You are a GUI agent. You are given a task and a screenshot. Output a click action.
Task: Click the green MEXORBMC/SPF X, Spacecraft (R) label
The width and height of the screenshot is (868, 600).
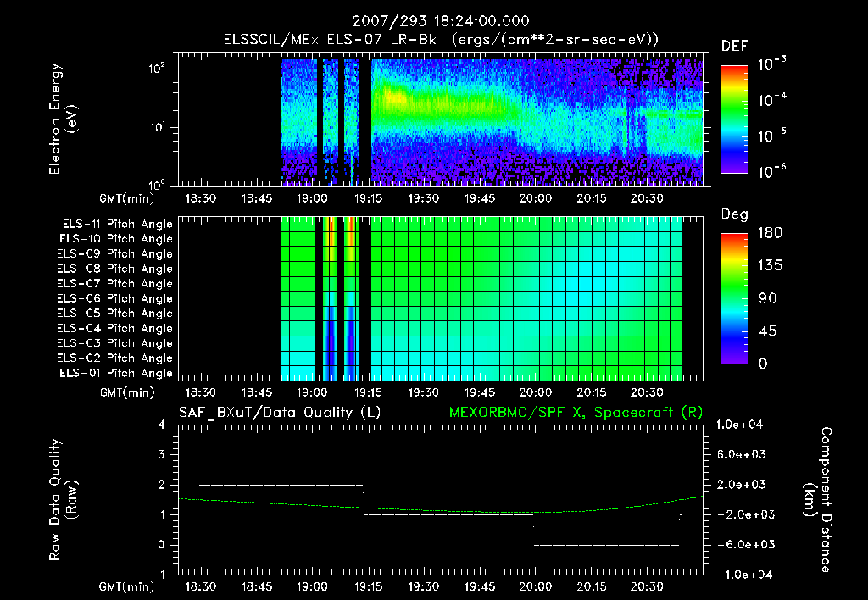576,413
